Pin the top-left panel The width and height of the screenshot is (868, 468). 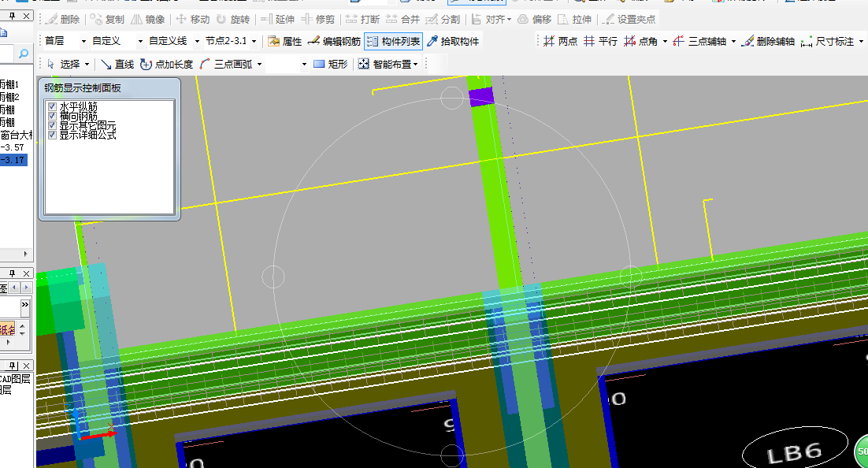12,16
